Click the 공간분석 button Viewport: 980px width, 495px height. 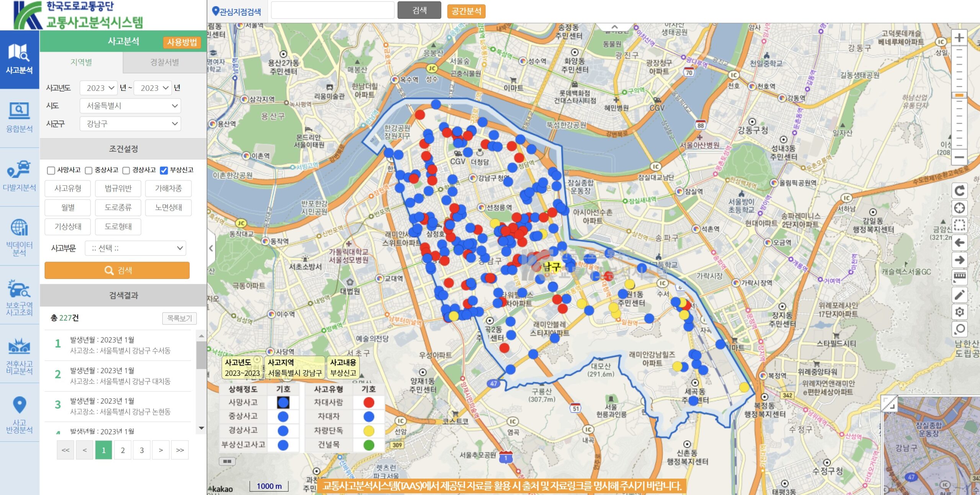(466, 11)
